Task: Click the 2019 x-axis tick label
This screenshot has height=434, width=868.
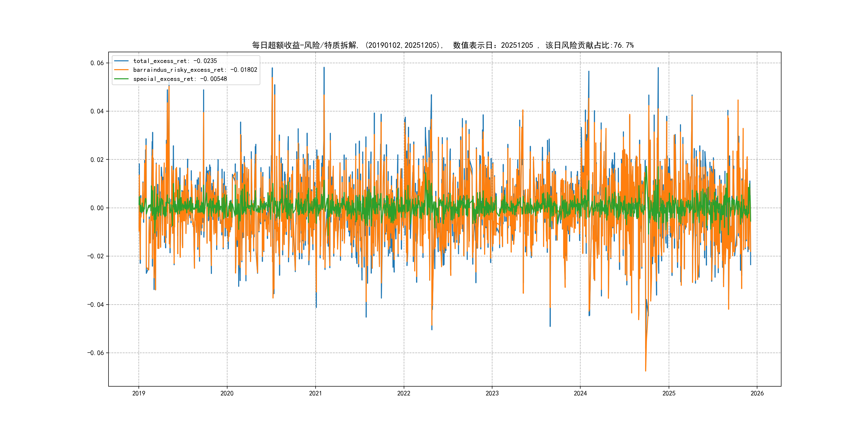Action: 139,393
